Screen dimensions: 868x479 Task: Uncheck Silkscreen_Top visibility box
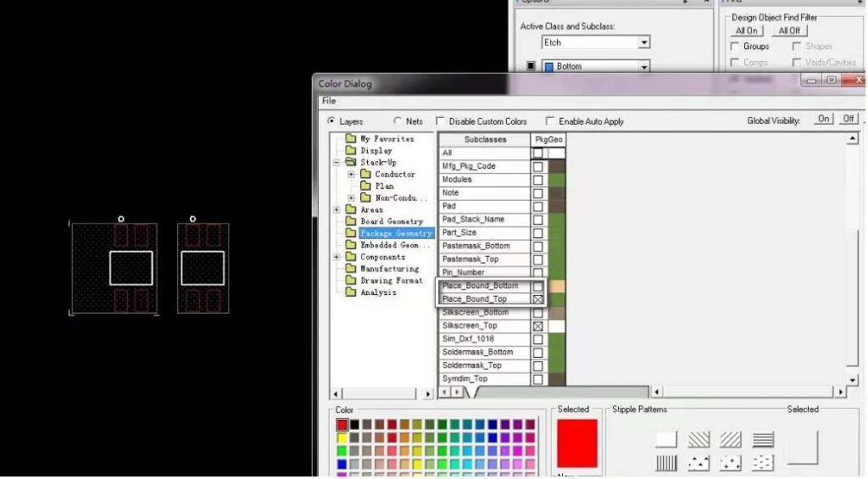tap(537, 326)
